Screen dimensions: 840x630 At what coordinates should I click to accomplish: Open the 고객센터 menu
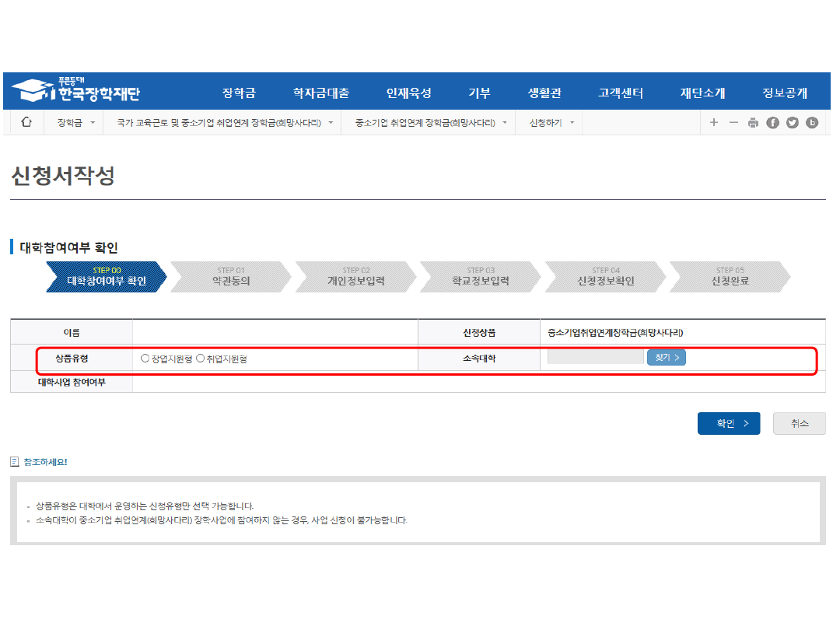pos(620,93)
